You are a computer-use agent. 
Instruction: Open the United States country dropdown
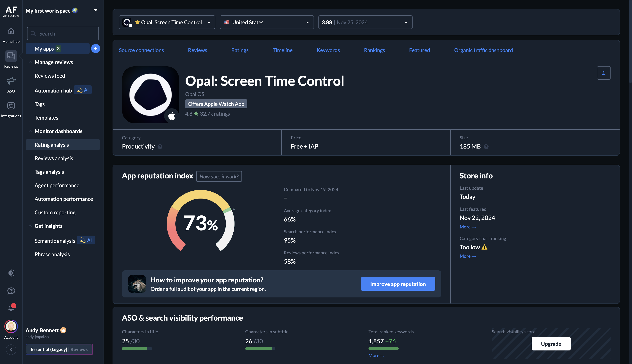pyautogui.click(x=267, y=22)
